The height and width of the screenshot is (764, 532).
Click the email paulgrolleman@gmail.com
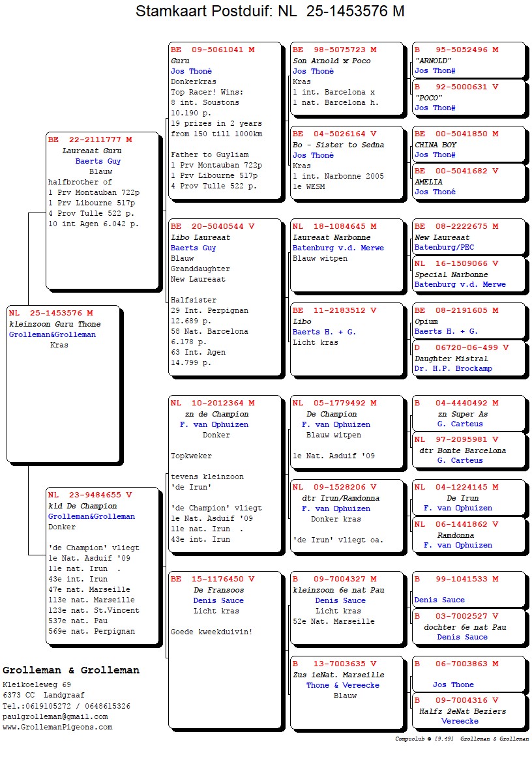pyautogui.click(x=55, y=716)
